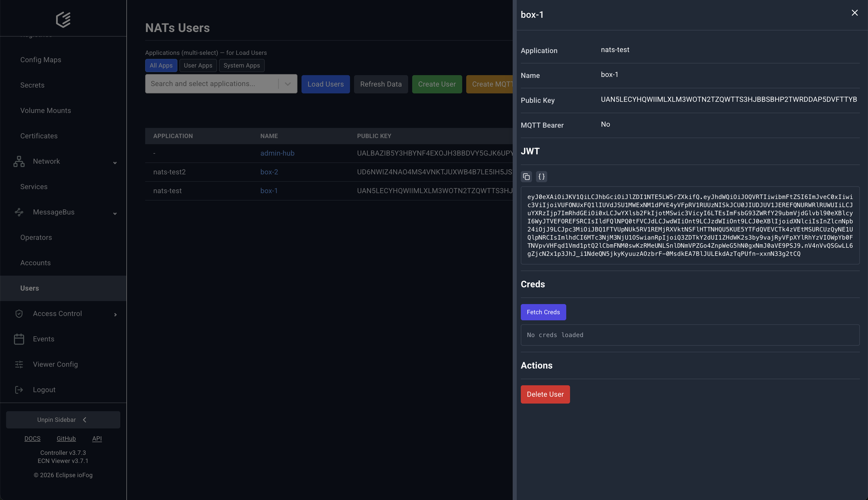Click the Eclipse ioFog logo at top
Viewport: 868px width, 500px height.
click(x=63, y=20)
